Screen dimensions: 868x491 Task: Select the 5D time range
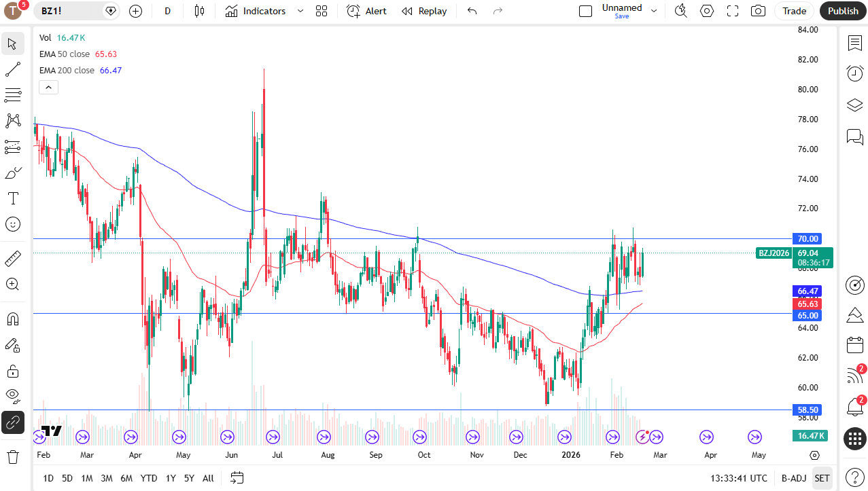coord(67,478)
